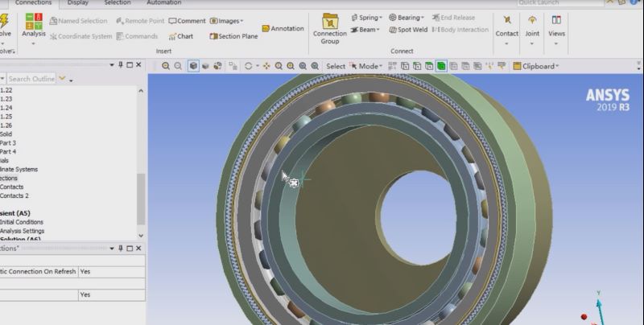The height and width of the screenshot is (325, 644).
Task: Maximize the Details panel
Action: [x=130, y=249]
